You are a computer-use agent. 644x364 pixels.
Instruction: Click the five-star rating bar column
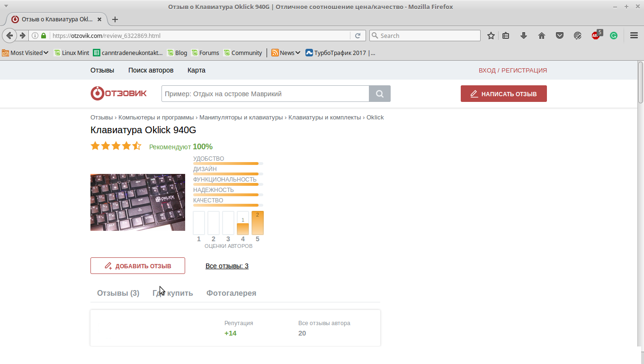click(x=258, y=223)
